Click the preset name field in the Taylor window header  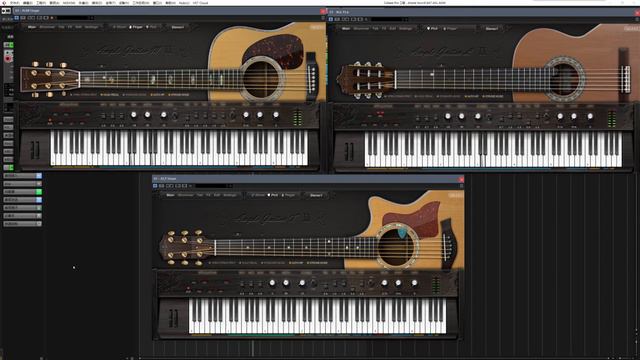211,186
